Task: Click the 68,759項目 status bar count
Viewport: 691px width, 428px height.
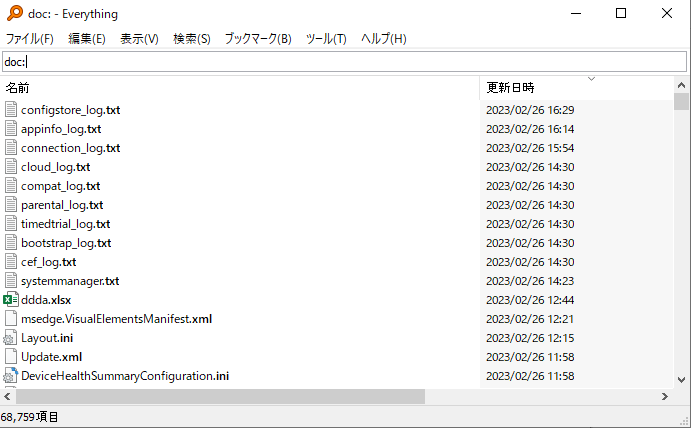Action: click(29, 417)
